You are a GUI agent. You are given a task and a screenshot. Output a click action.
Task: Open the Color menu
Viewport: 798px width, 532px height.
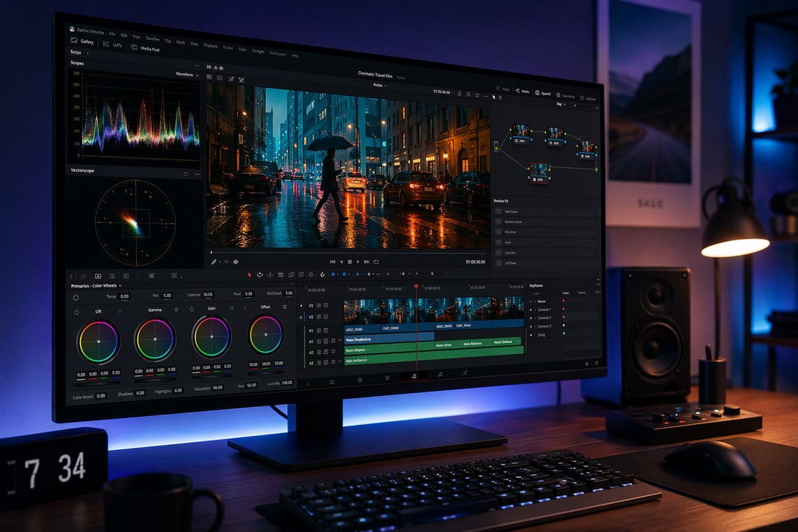point(242,50)
